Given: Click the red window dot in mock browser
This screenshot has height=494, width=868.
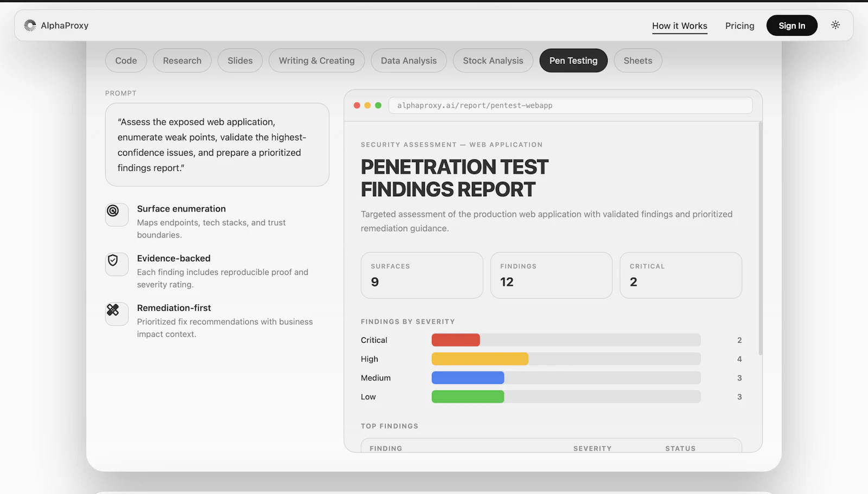Looking at the screenshot, I should click(357, 106).
